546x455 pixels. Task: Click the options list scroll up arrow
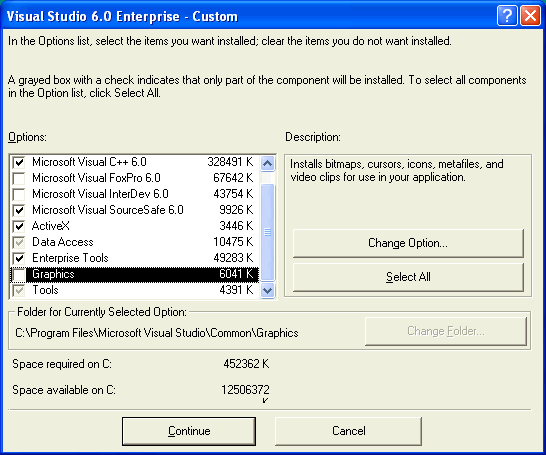pyautogui.click(x=267, y=163)
